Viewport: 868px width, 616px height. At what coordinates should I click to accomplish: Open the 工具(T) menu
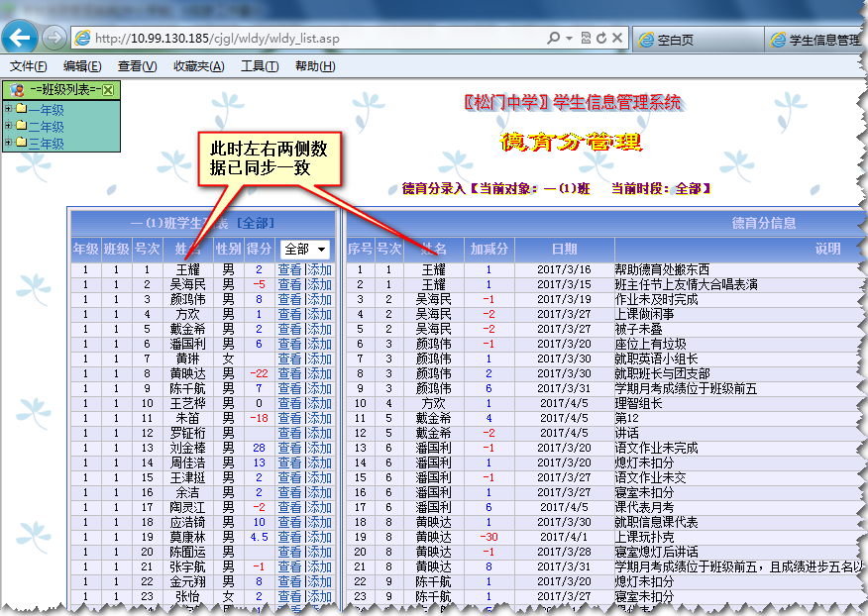(x=259, y=66)
